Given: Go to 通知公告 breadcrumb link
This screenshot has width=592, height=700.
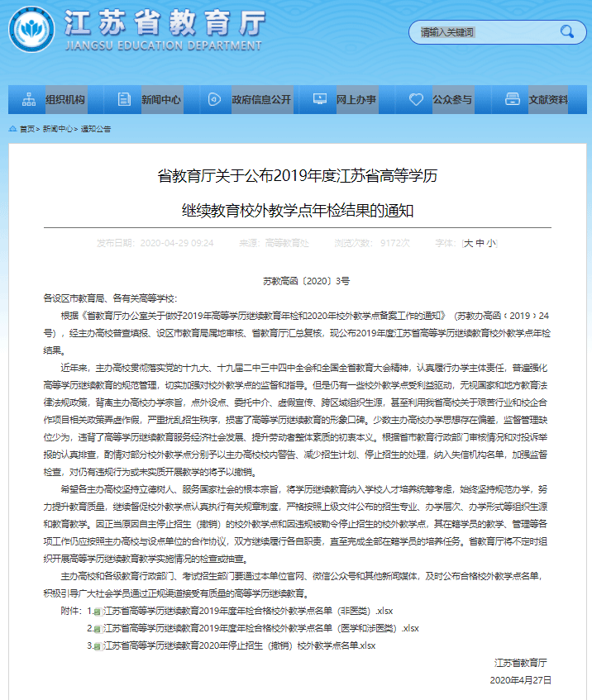Looking at the screenshot, I should [x=96, y=129].
